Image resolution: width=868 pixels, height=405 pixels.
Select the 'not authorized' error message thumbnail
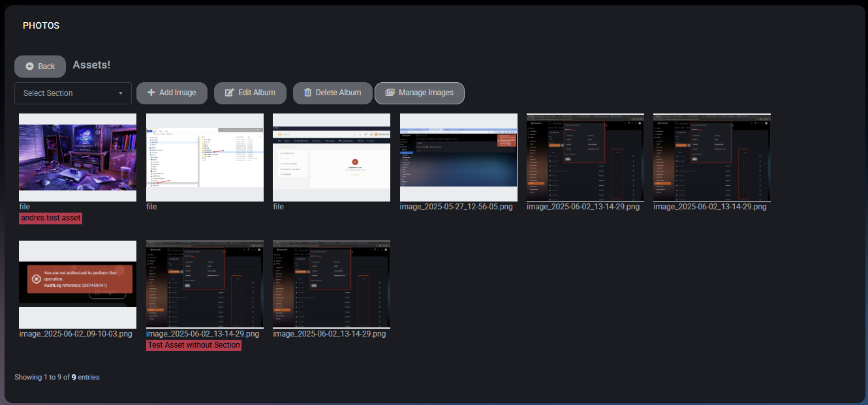tap(78, 284)
